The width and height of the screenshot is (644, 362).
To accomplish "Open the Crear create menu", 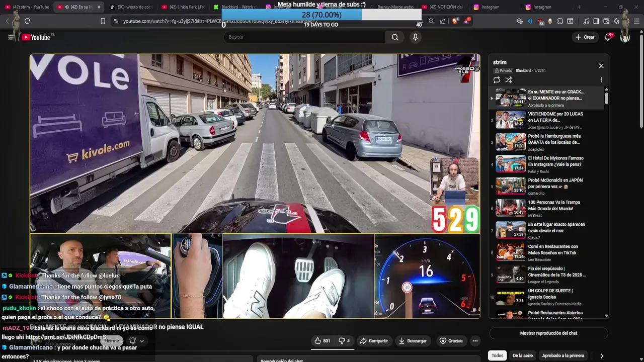I will click(585, 37).
